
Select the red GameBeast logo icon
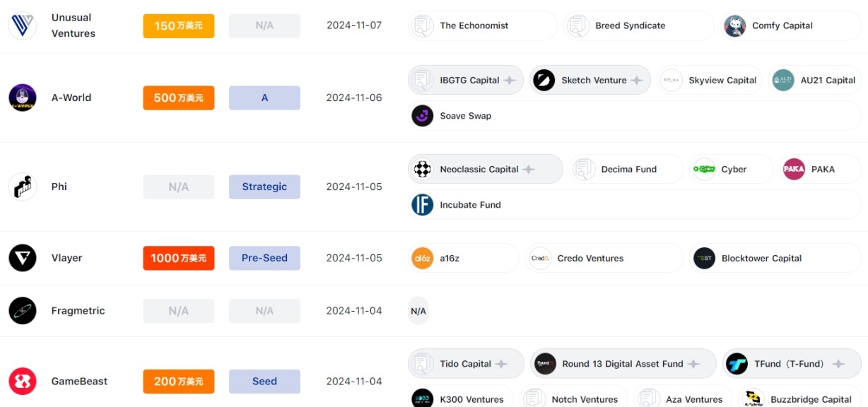22,382
